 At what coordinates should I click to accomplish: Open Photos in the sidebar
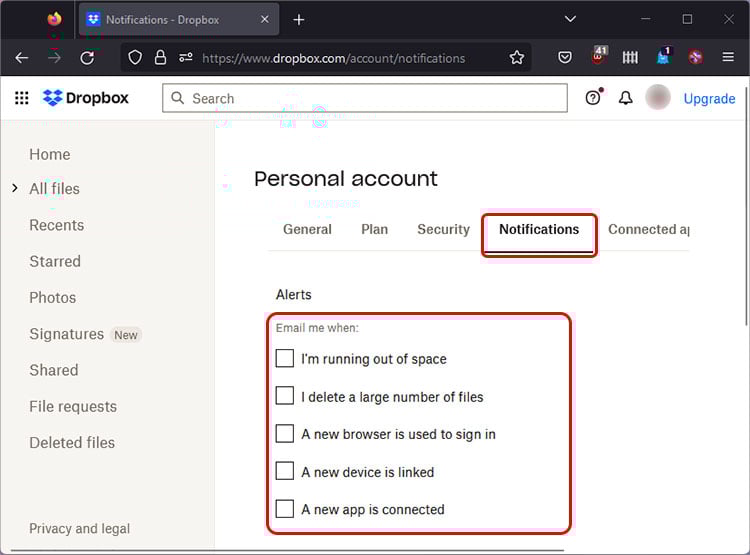click(53, 298)
